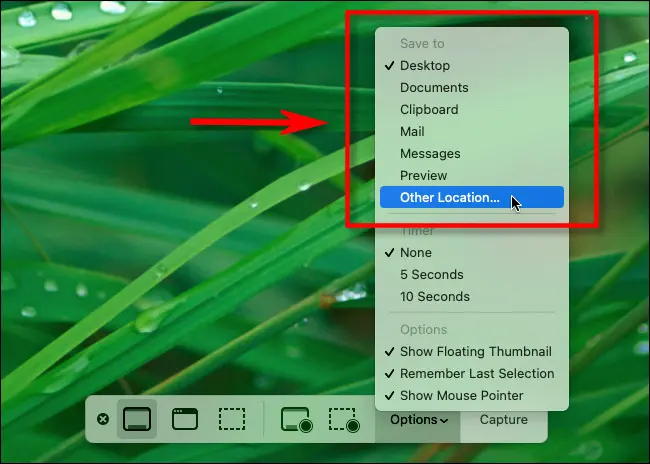
Task: Set timer to 10 Seconds
Action: coord(434,296)
